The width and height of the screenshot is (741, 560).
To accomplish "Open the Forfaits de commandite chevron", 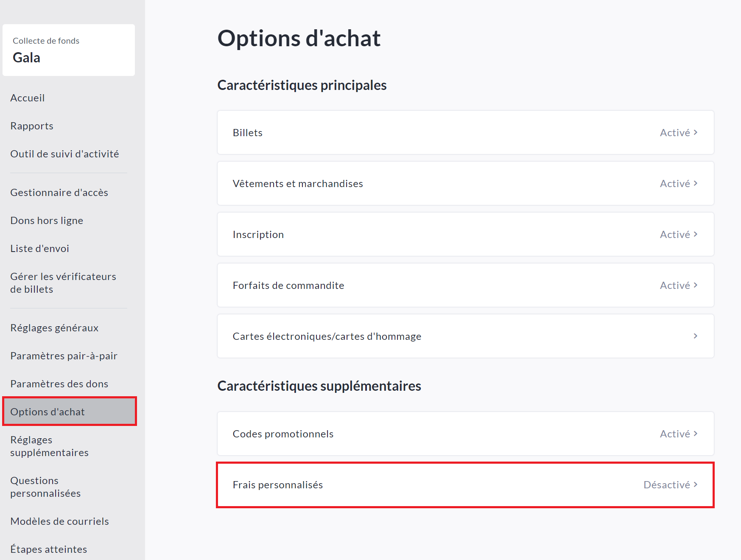I will pos(695,285).
